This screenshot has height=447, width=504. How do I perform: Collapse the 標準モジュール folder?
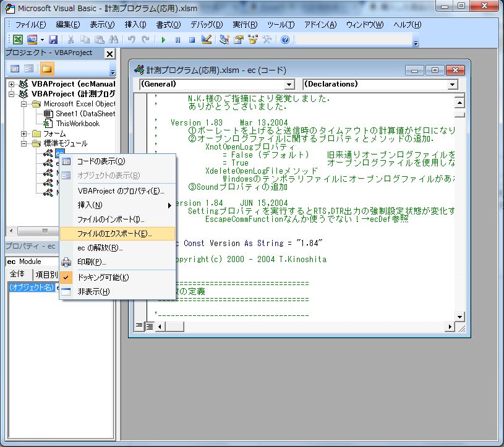tap(23, 143)
